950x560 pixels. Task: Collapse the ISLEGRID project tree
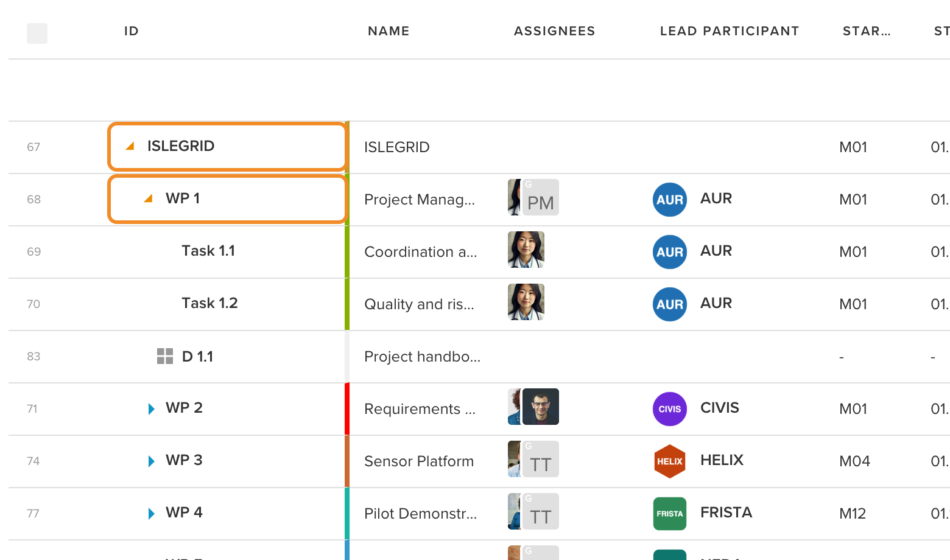coord(130,146)
